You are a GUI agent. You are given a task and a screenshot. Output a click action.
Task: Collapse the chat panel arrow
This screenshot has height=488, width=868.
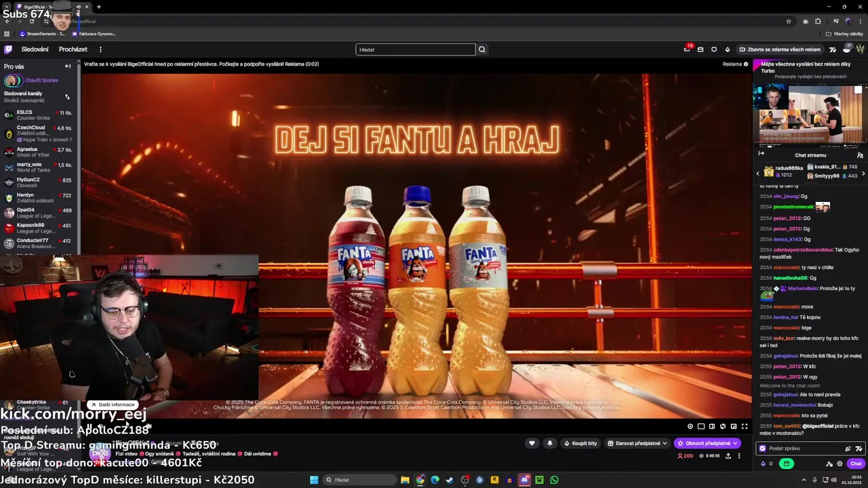coord(761,154)
